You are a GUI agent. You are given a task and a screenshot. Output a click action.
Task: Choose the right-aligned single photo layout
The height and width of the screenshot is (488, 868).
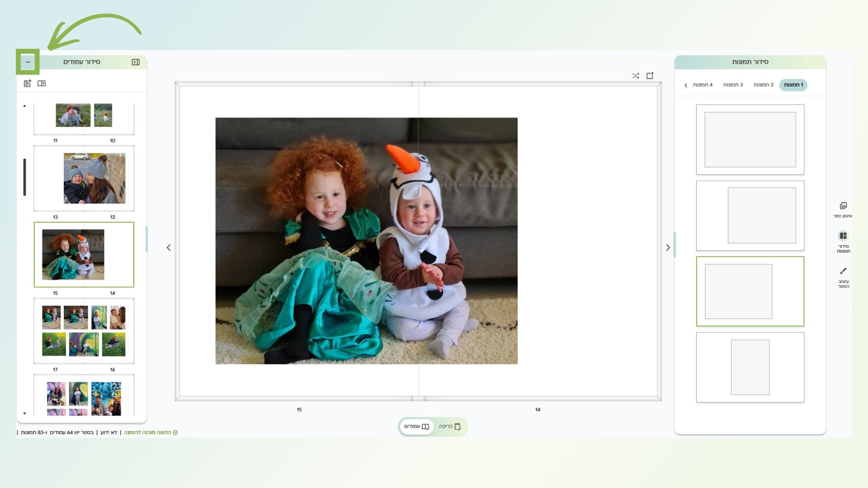[x=750, y=216]
